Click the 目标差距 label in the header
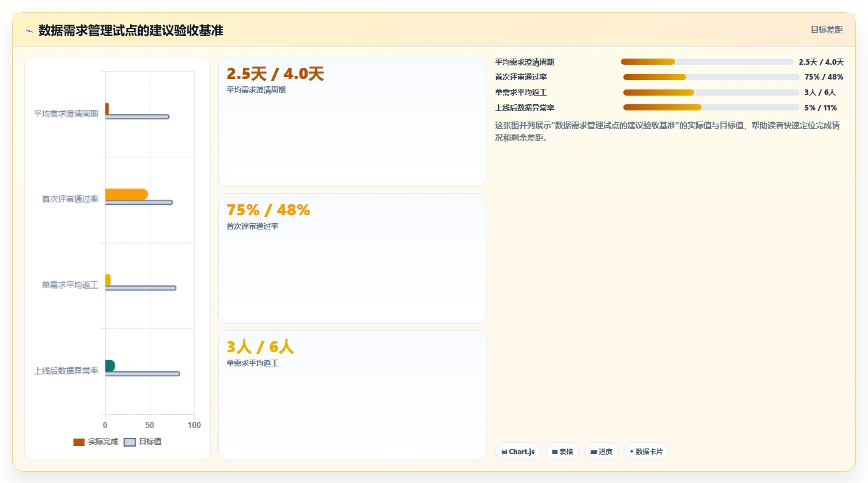This screenshot has height=483, width=868. click(826, 30)
